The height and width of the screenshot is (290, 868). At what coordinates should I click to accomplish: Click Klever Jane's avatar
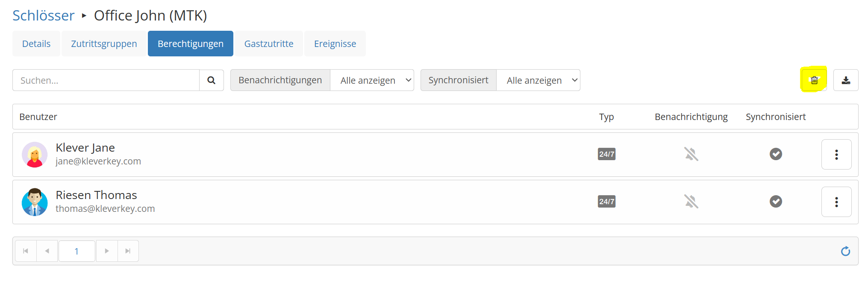(x=35, y=155)
